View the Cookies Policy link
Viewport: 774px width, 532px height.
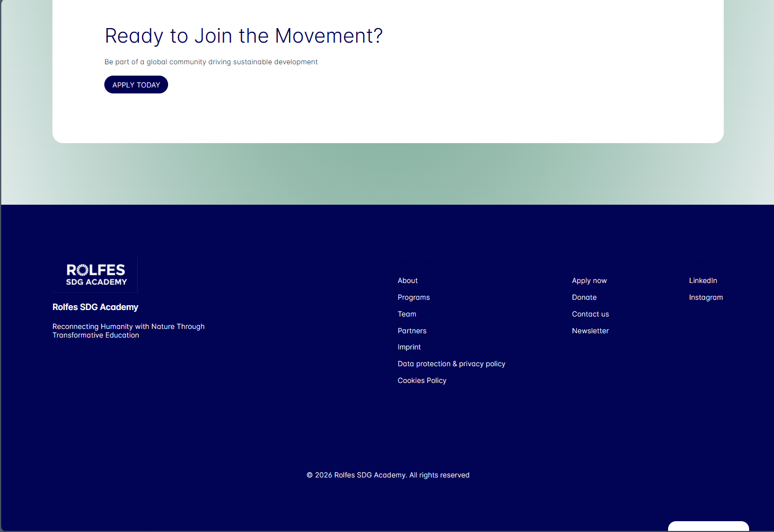[x=422, y=381]
